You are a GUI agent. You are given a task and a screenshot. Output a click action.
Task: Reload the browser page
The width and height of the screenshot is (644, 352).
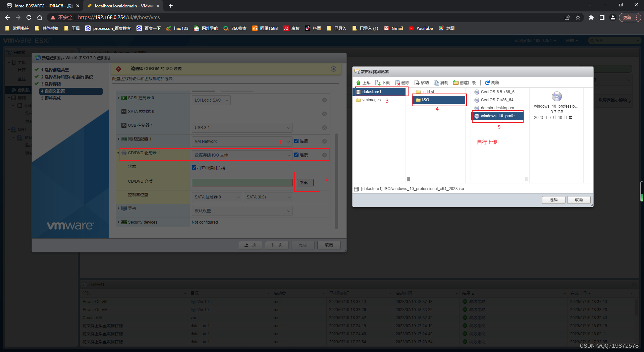29,17
